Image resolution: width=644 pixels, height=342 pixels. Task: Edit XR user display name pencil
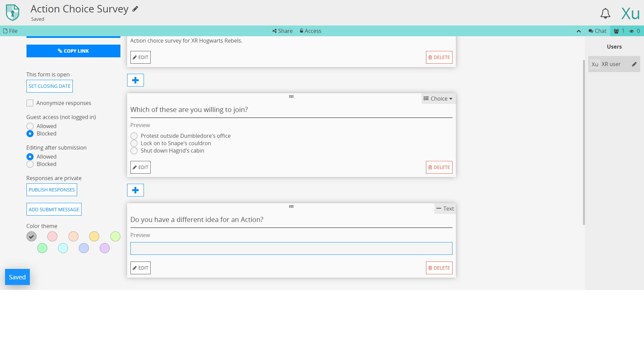point(634,64)
